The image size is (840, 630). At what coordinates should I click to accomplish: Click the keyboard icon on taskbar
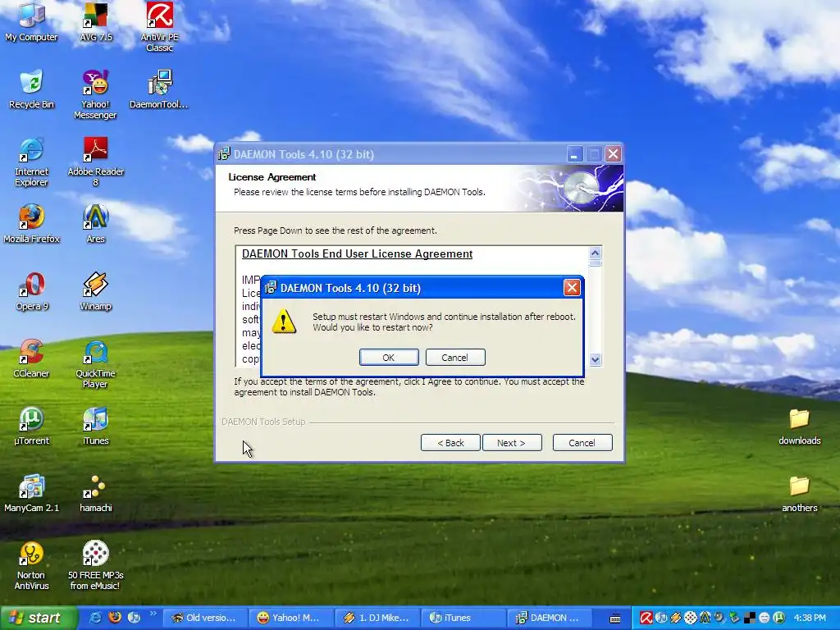click(615, 619)
